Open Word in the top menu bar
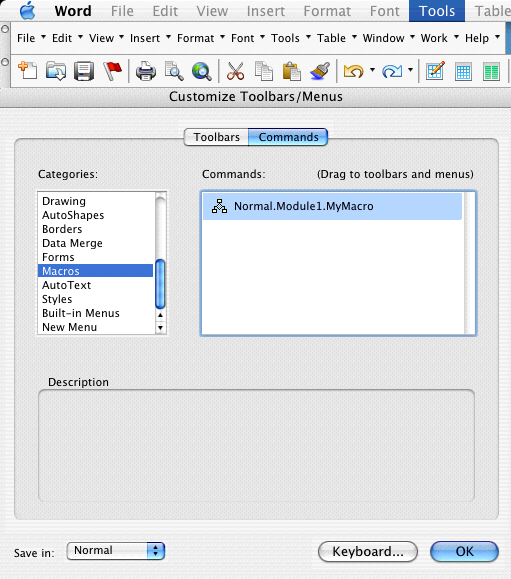 click(73, 11)
